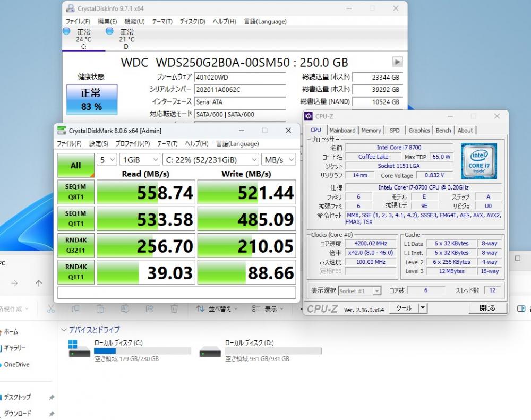This screenshot has width=531, height=420.
Task: Open テーマ(T) menu in CrystalDiskInfo
Action: 162,21
